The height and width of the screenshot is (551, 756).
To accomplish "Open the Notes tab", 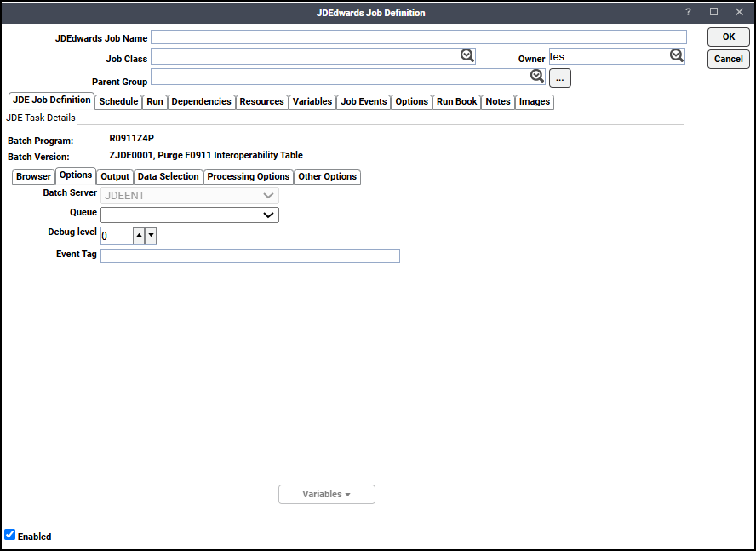I will pos(498,102).
